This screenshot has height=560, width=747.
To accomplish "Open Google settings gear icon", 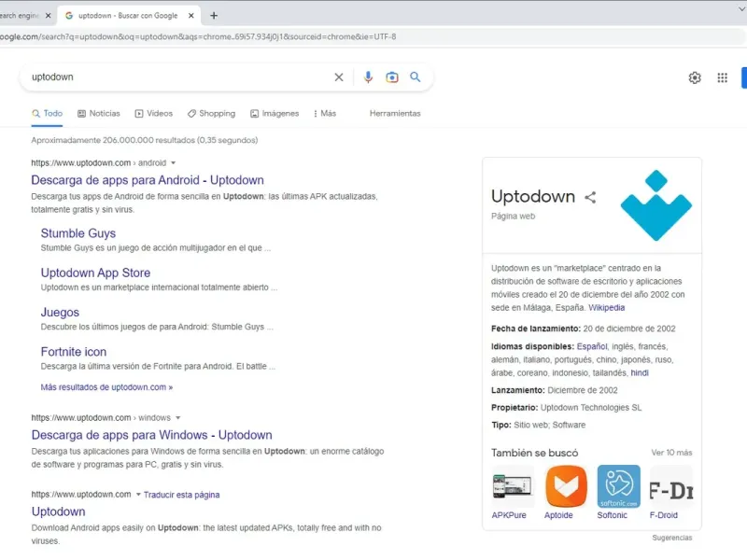I will [x=695, y=77].
